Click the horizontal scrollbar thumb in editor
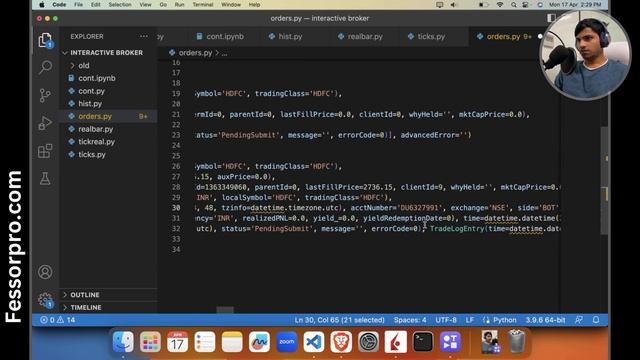Screen dimensions: 640x360 coord(225,310)
